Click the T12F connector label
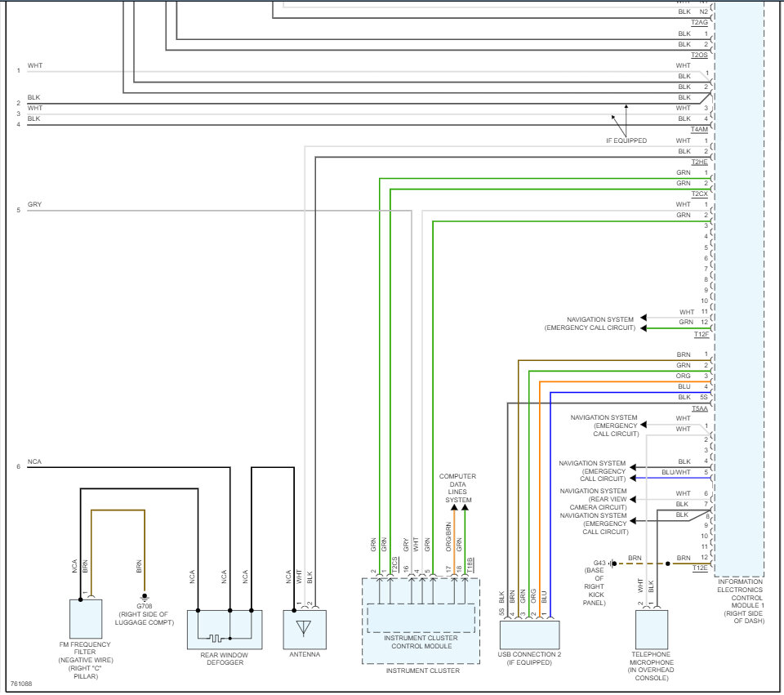This screenshot has width=784, height=695. [701, 335]
